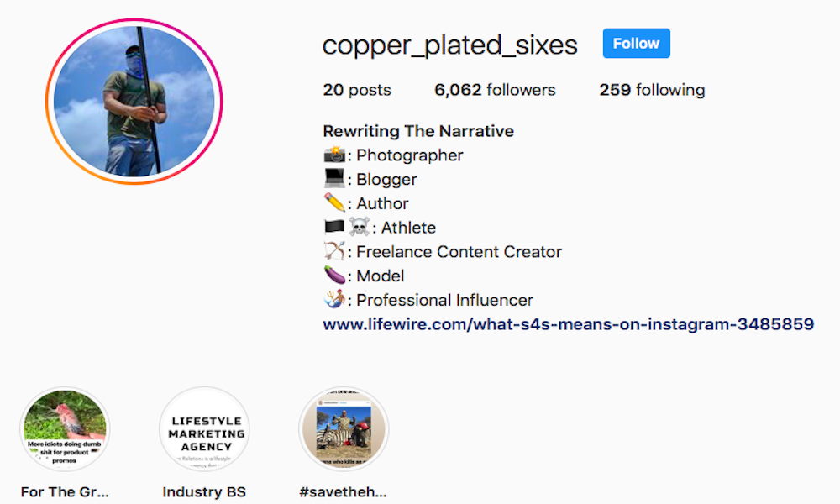Screen dimensions: 840x504
Task: Click the eggplant emoji beside Model
Action: pos(334,276)
